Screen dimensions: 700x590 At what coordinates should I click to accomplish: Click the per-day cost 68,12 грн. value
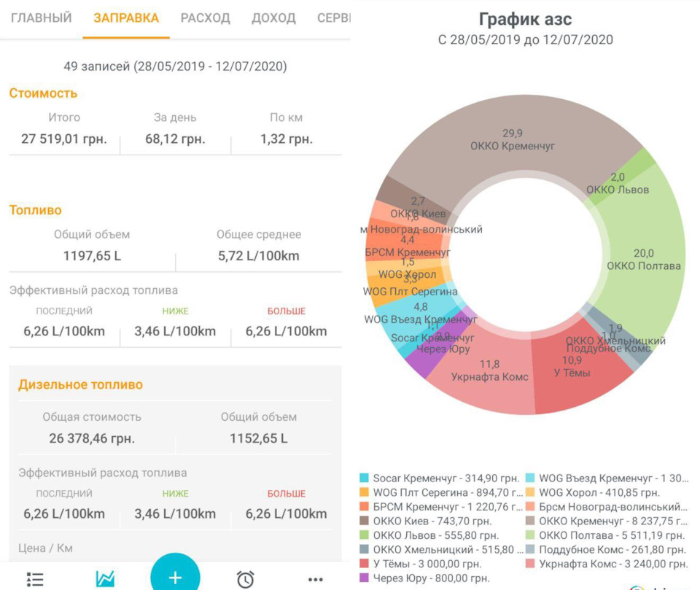click(175, 139)
